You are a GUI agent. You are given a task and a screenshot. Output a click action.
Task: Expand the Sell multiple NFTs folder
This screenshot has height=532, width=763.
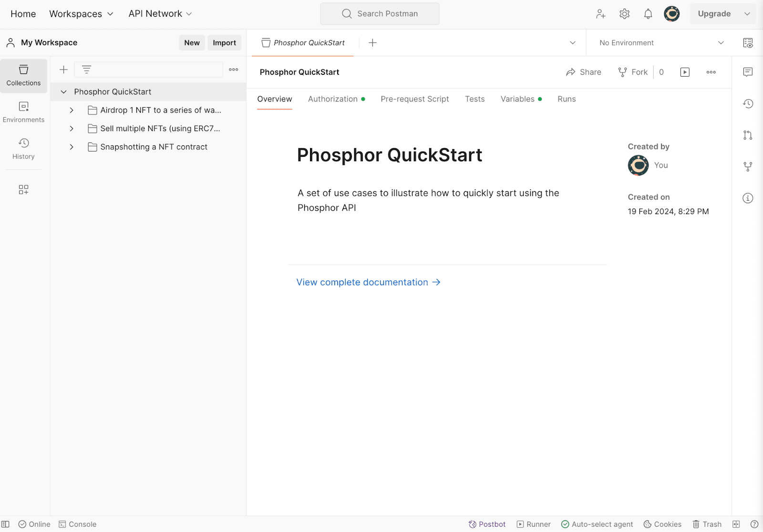click(x=72, y=129)
